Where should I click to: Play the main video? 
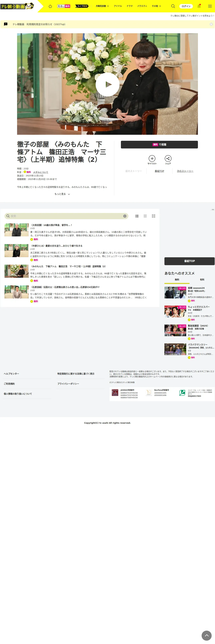point(107,84)
